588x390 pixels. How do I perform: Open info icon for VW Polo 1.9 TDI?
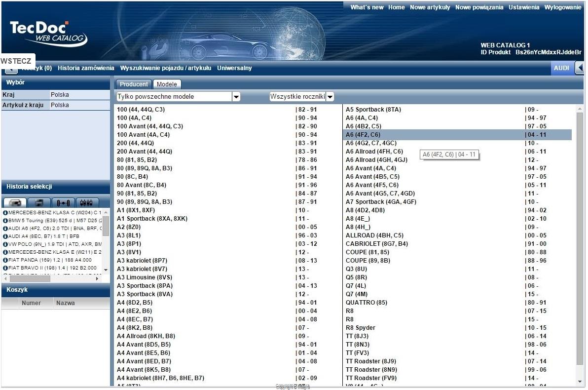pos(5,244)
